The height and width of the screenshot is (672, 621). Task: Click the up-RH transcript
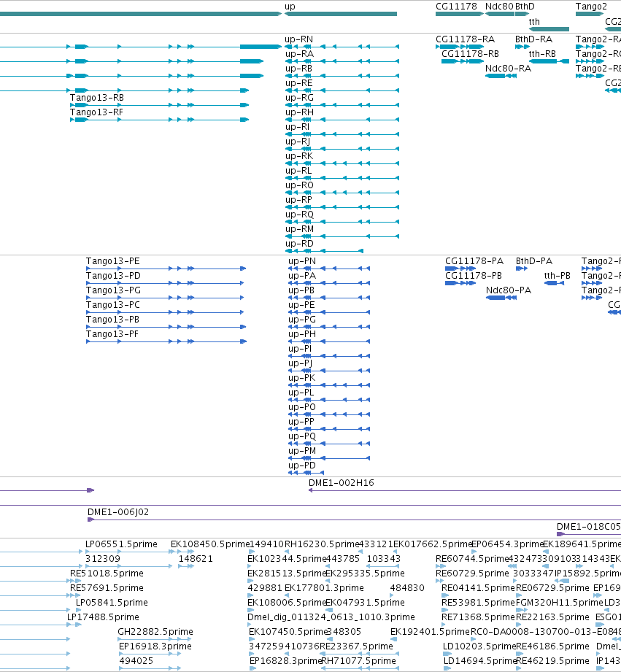pos(342,120)
